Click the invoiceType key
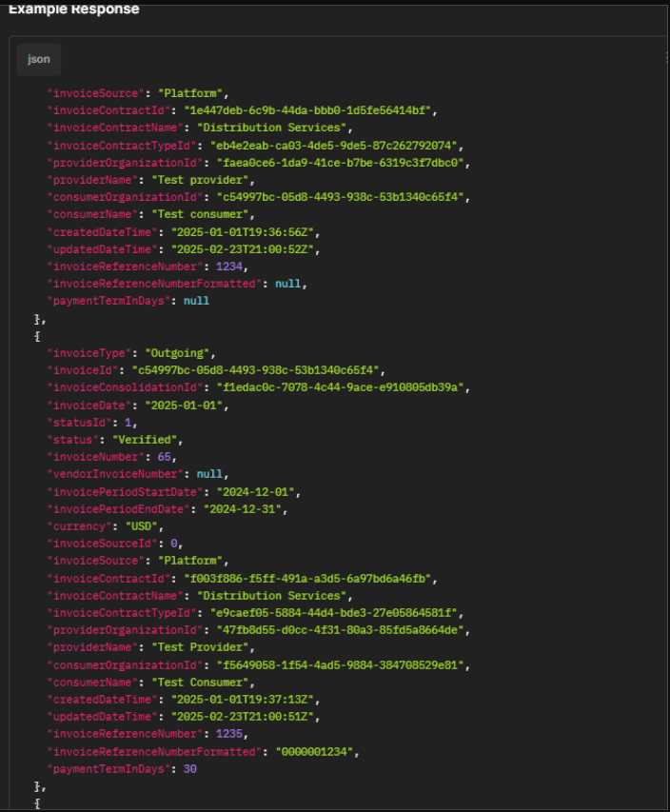 tap(89, 353)
